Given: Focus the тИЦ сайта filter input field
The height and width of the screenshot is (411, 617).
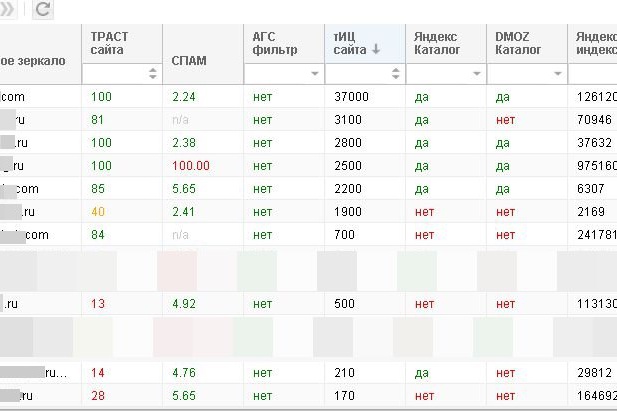Looking at the screenshot, I should tap(358, 74).
